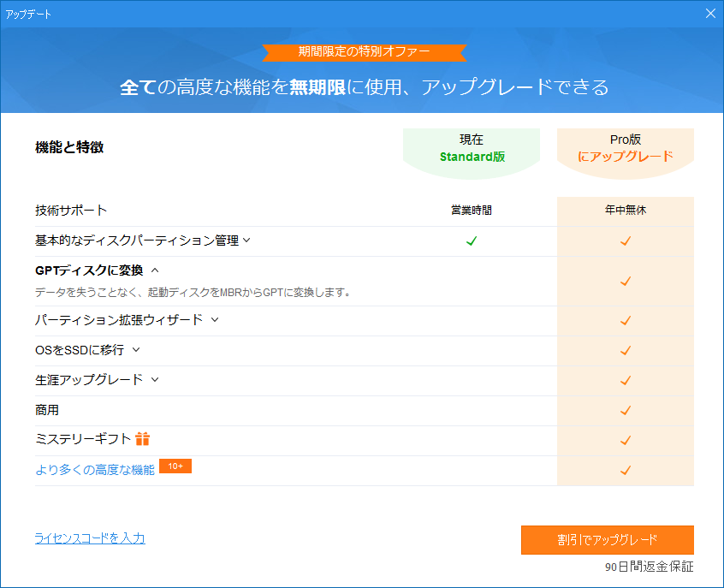The height and width of the screenshot is (588, 724).
Task: Click the orange 10+ badge
Action: coord(175,466)
